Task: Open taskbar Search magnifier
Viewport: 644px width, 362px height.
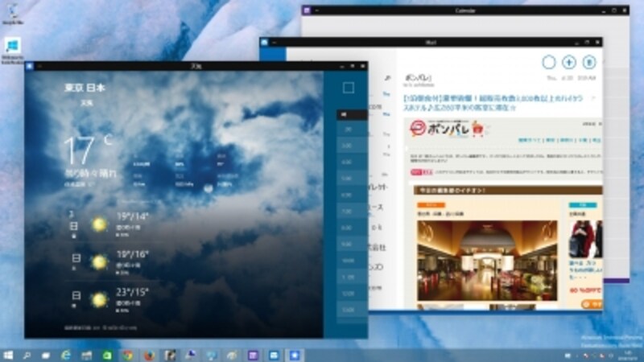Action: tap(27, 356)
